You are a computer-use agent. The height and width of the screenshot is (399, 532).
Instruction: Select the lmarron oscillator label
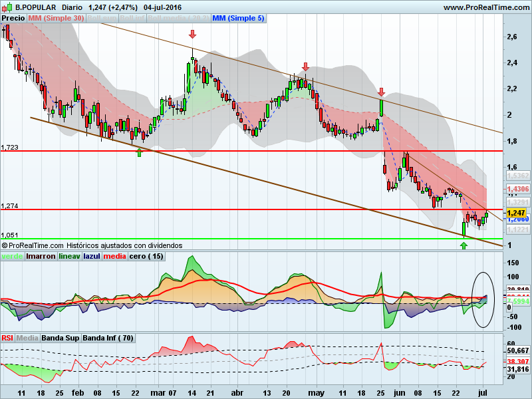pos(41,256)
